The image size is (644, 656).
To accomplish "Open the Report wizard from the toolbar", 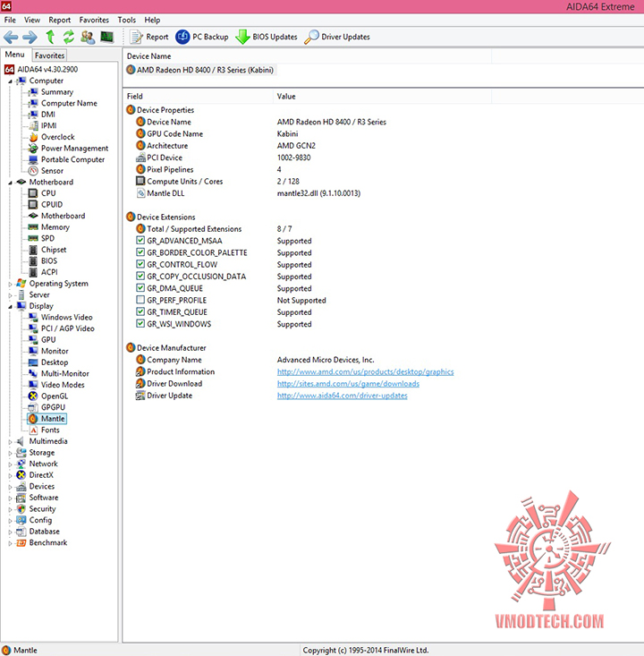I will click(x=148, y=37).
